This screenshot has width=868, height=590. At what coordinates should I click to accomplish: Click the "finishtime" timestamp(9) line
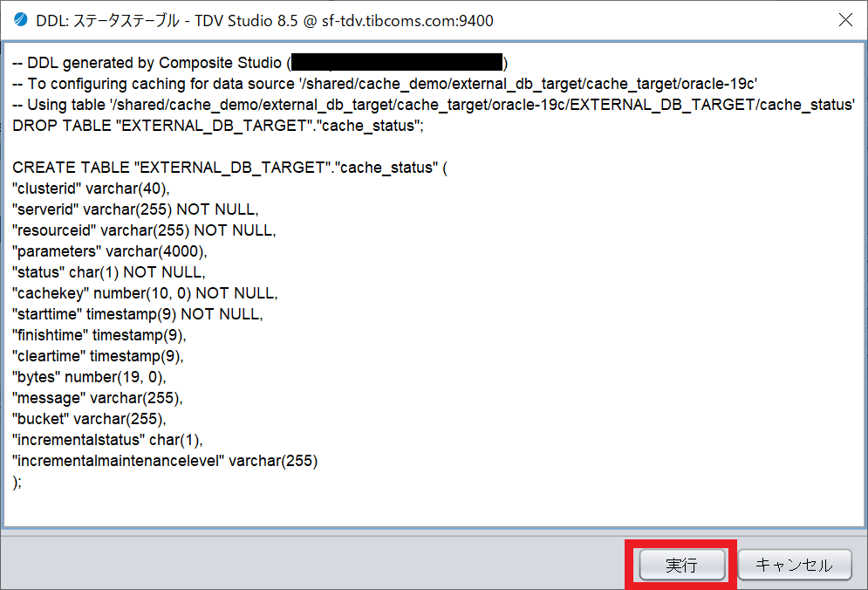point(99,335)
